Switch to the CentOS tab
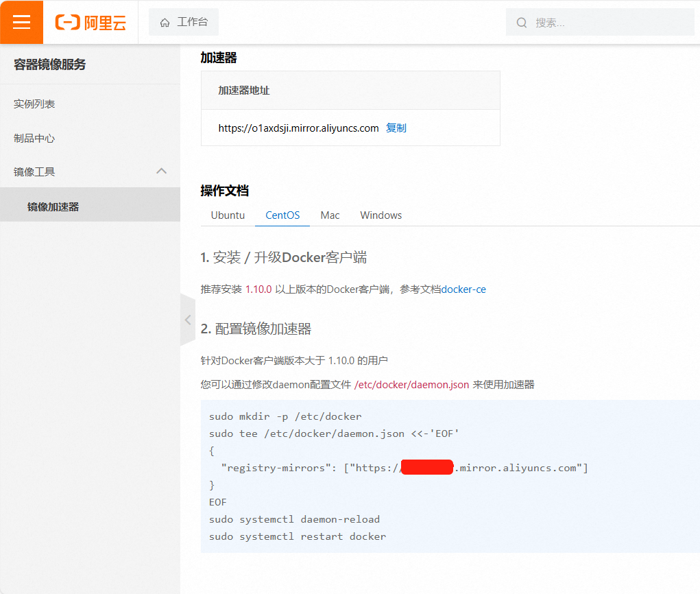This screenshot has width=700, height=594. [x=282, y=215]
